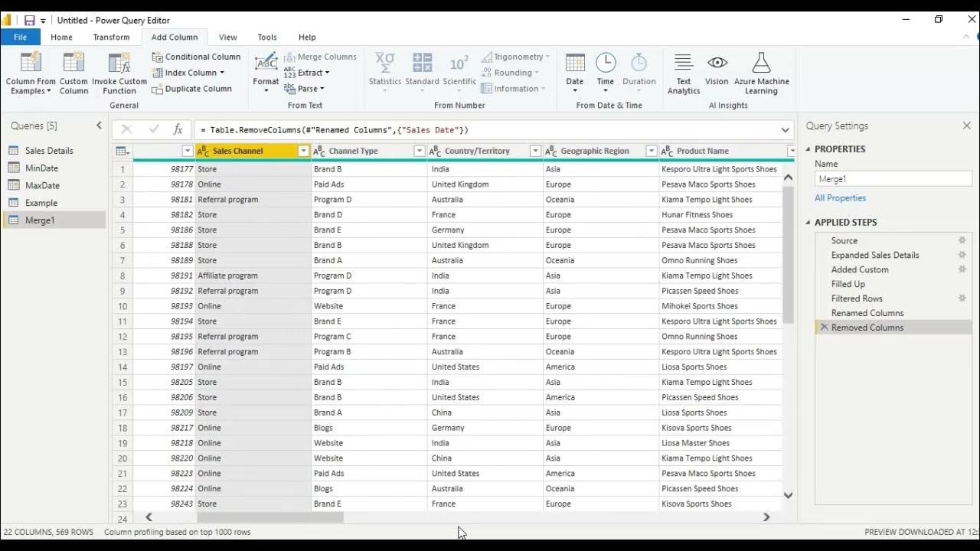The width and height of the screenshot is (980, 551).
Task: Open the All Properties link
Action: click(840, 198)
